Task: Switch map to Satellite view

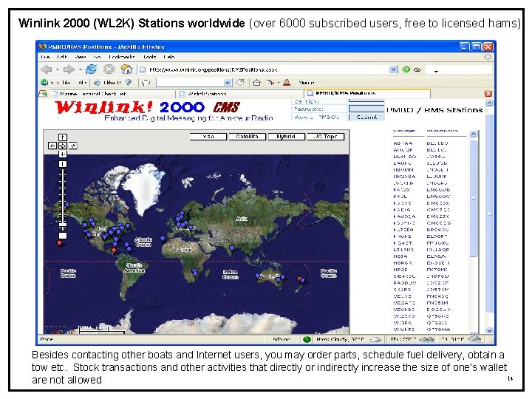Action: 247,137
